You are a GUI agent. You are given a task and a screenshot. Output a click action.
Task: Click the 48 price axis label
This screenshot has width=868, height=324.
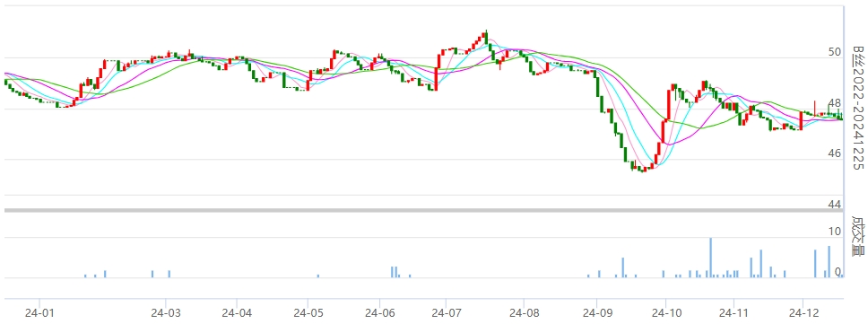click(834, 103)
